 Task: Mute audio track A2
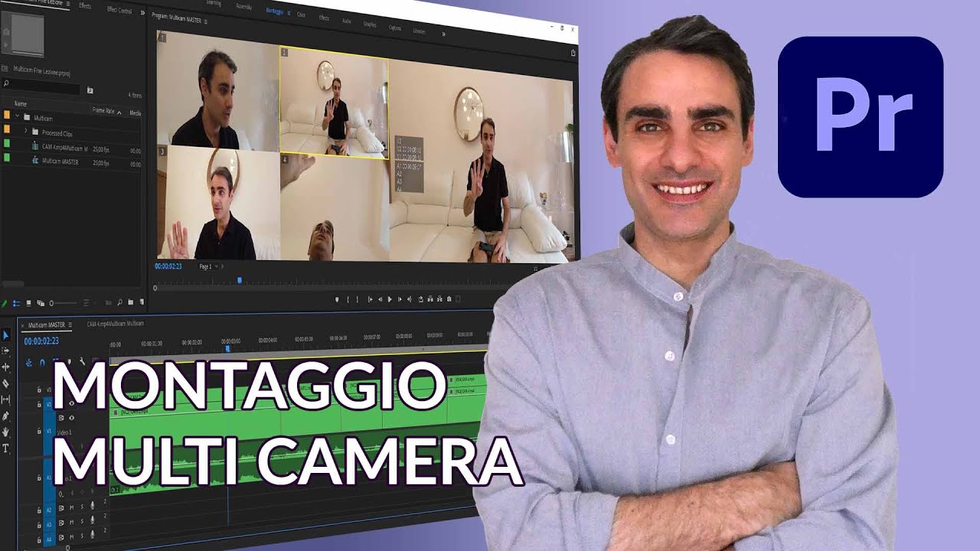pyautogui.click(x=72, y=507)
